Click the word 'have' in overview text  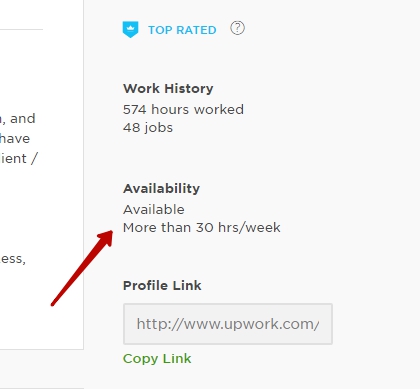click(x=15, y=138)
